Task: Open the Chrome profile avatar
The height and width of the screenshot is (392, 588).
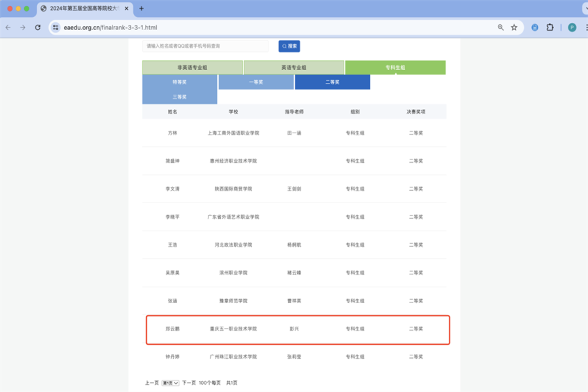Action: [572, 27]
